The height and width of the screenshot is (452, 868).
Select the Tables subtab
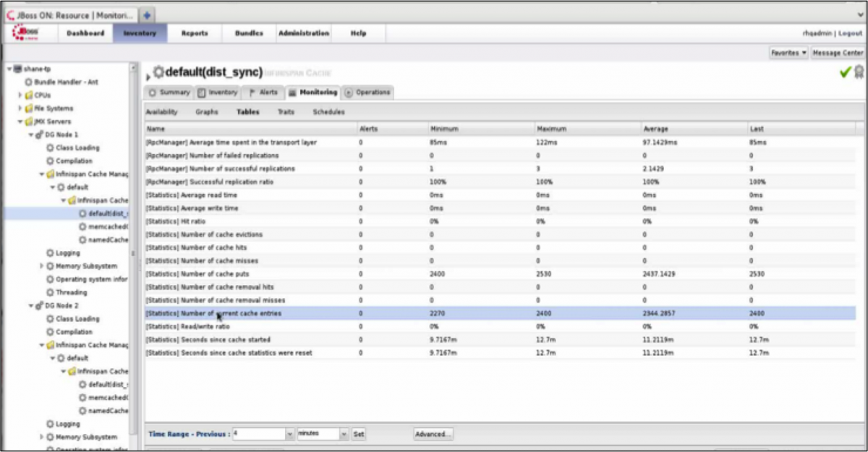click(248, 112)
